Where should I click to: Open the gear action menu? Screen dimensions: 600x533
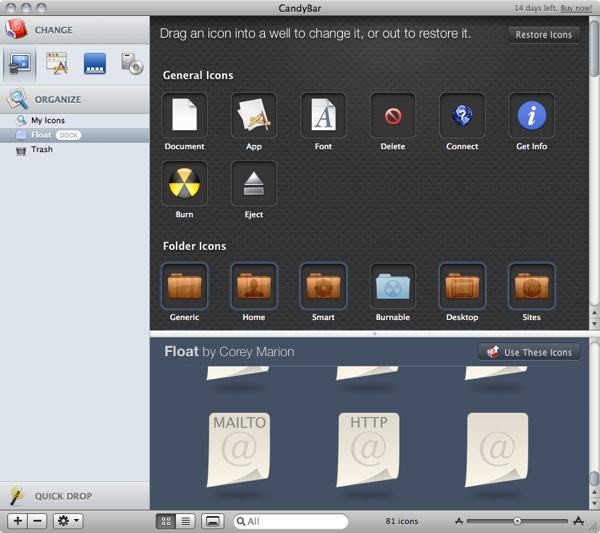tap(68, 521)
